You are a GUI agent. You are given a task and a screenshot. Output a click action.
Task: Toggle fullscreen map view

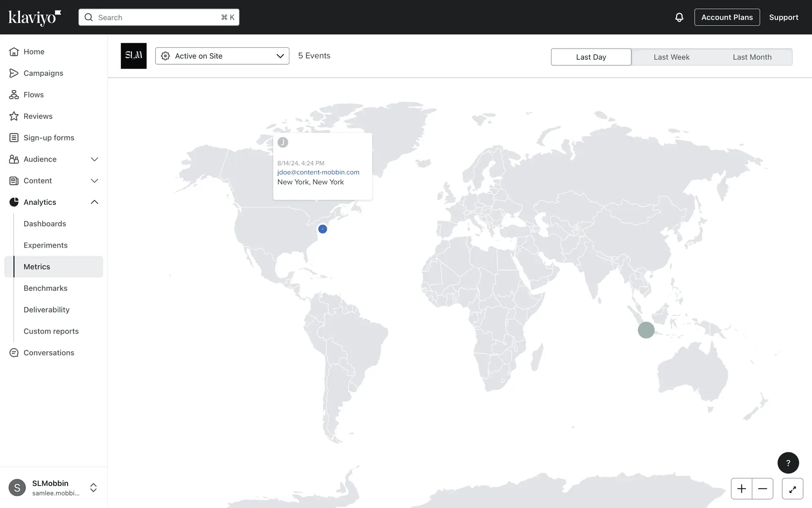tap(792, 489)
